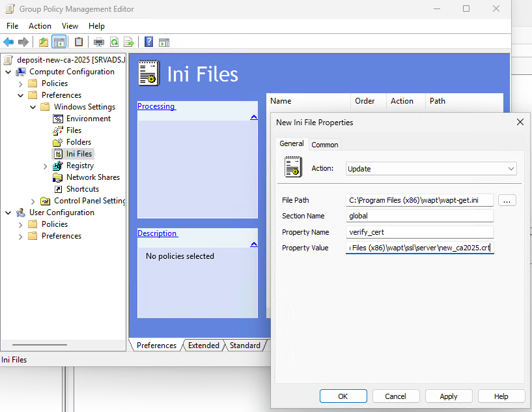Viewport: 532px width, 412px height.
Task: Click the Apply button
Action: click(449, 396)
